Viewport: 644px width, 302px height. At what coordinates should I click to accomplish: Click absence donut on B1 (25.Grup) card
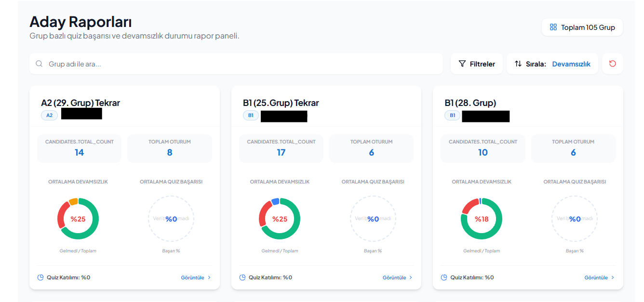(280, 219)
